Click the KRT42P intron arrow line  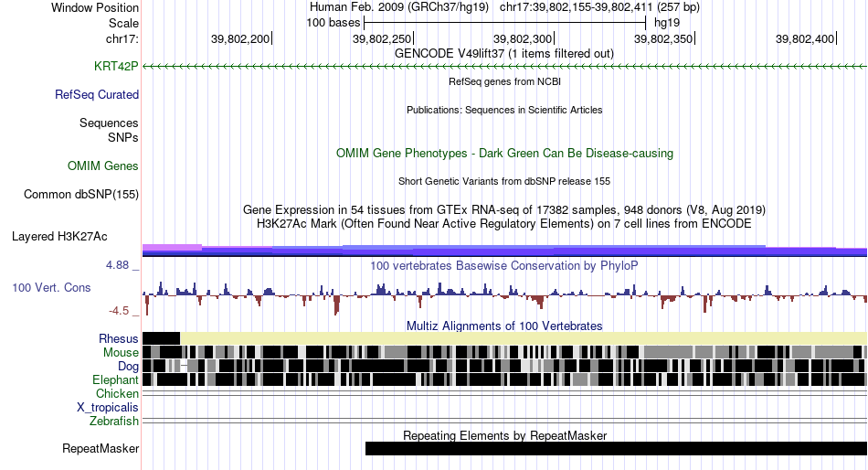tap(505, 66)
